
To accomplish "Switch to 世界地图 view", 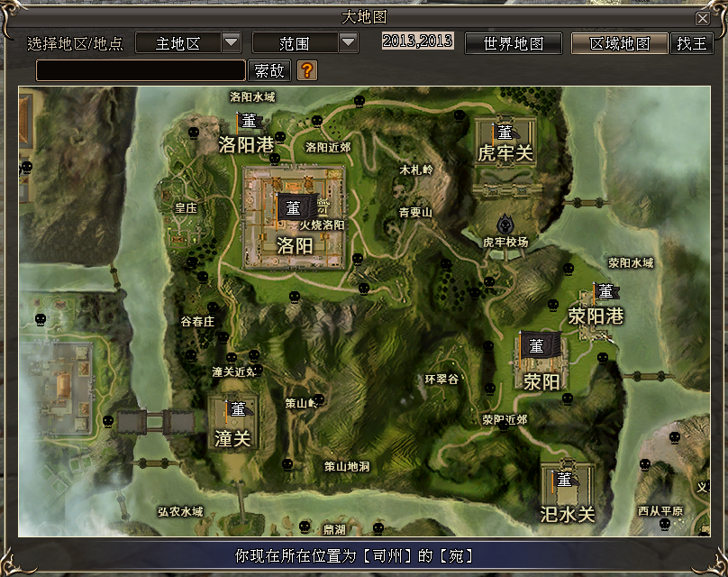I will coord(514,43).
